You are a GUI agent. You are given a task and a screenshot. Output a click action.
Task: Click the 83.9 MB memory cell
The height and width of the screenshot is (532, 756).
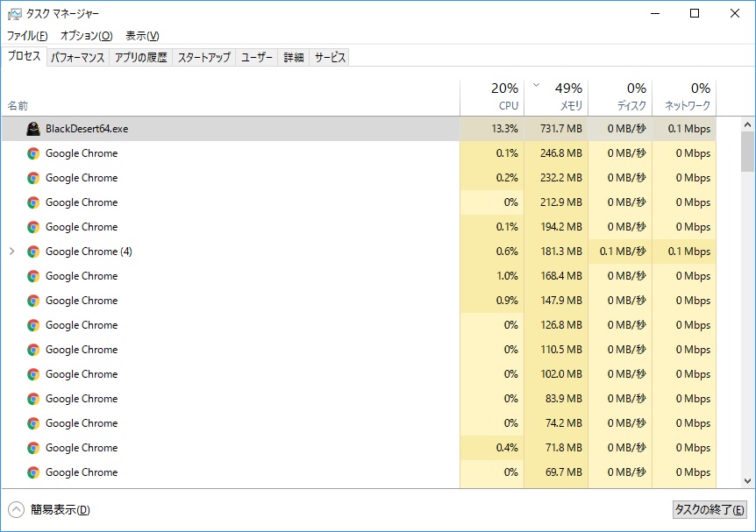556,399
